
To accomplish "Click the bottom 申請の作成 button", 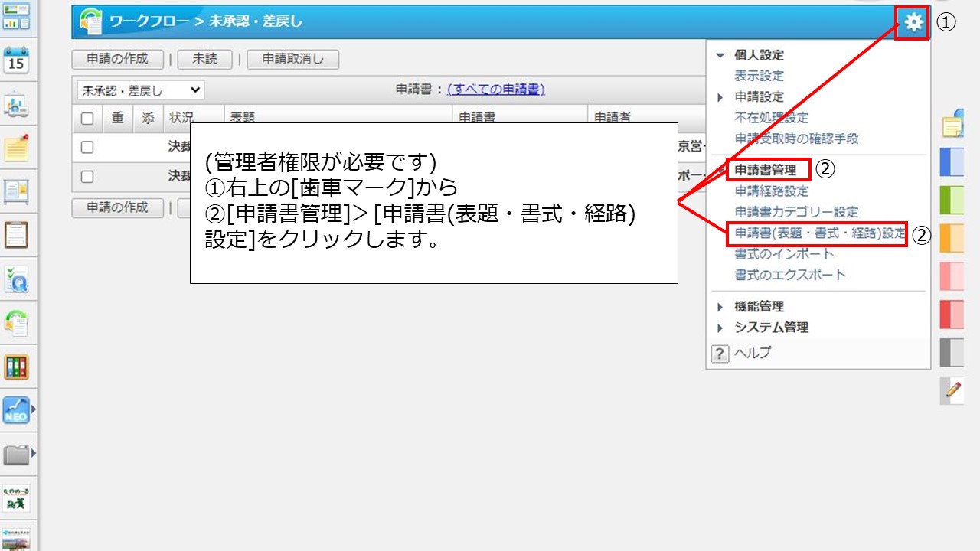I will [117, 207].
